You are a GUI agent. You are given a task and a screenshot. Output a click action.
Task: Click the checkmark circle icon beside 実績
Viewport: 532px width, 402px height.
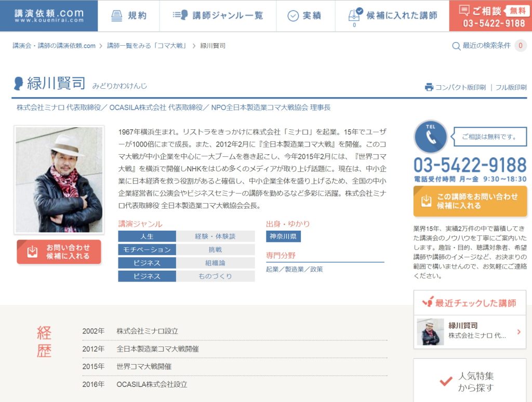click(293, 16)
